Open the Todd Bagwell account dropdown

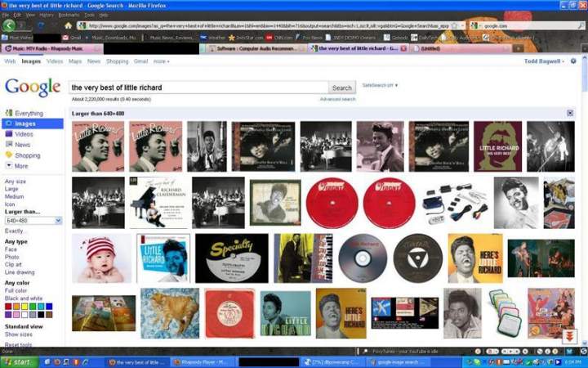click(x=544, y=61)
